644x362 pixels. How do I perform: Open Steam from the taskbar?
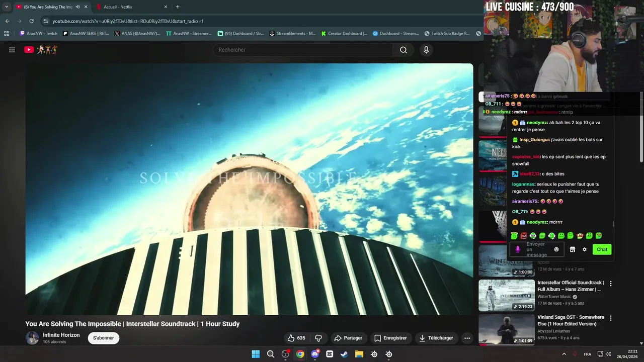point(344,354)
